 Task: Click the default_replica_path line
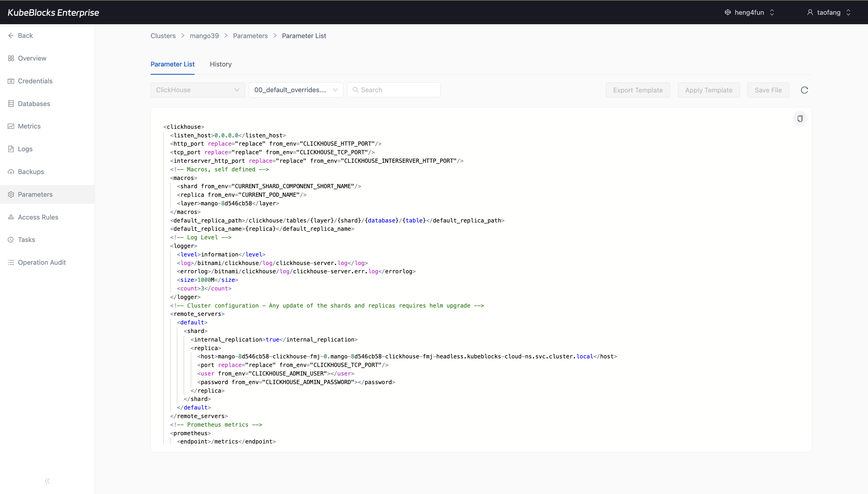pos(337,220)
